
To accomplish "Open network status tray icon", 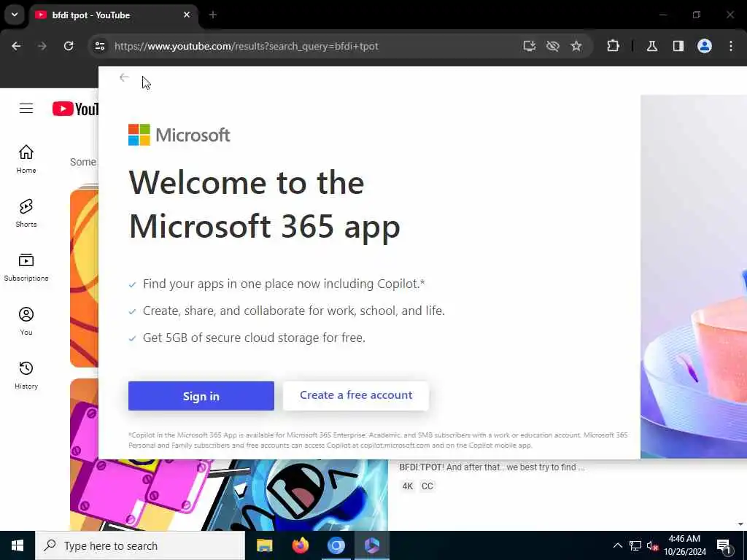I will tap(635, 545).
